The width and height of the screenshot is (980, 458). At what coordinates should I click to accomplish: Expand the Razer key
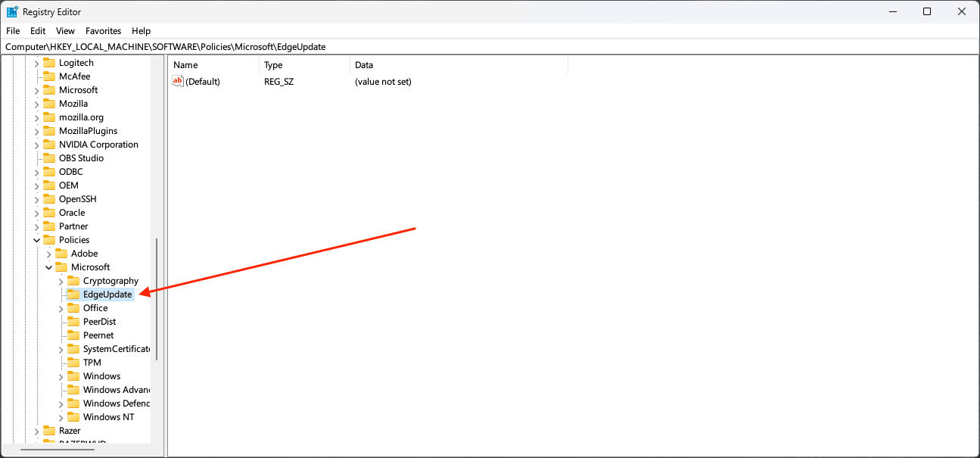pyautogui.click(x=36, y=431)
